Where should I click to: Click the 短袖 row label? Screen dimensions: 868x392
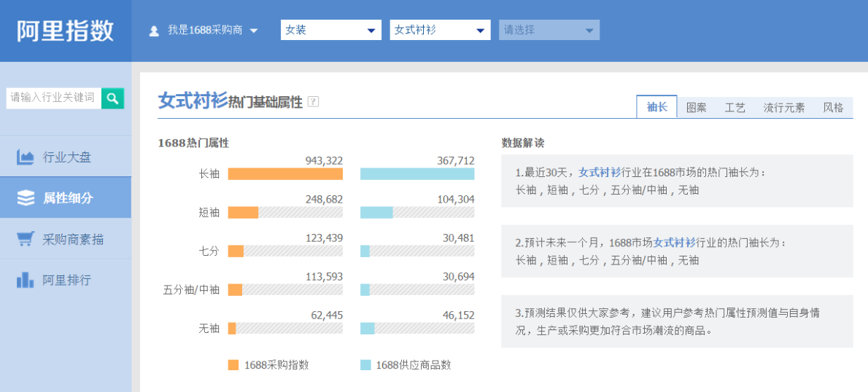209,213
